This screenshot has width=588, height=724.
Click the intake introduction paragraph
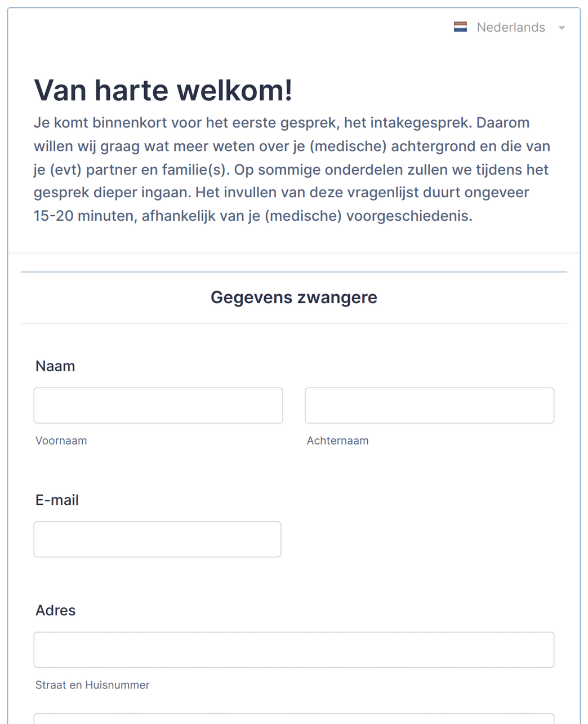click(x=292, y=169)
